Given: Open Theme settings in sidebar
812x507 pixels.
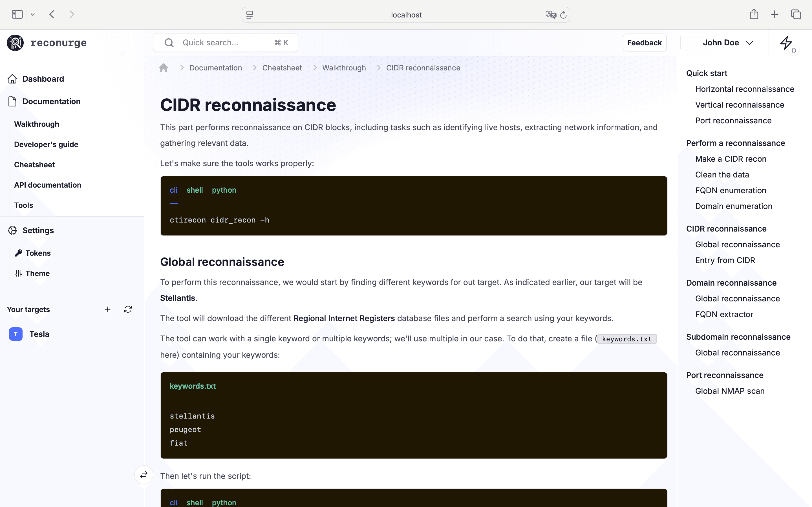Looking at the screenshot, I should click(x=37, y=273).
